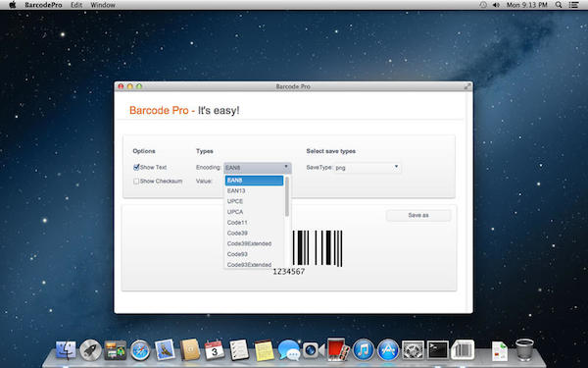Click the Save as button
588x368 pixels.
pos(418,215)
